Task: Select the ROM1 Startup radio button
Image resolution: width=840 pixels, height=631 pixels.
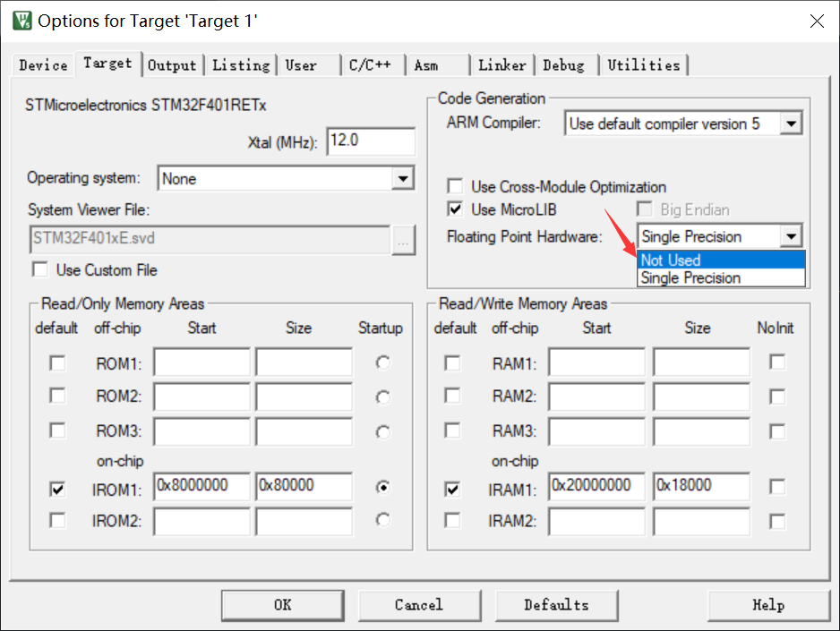Action: point(382,362)
